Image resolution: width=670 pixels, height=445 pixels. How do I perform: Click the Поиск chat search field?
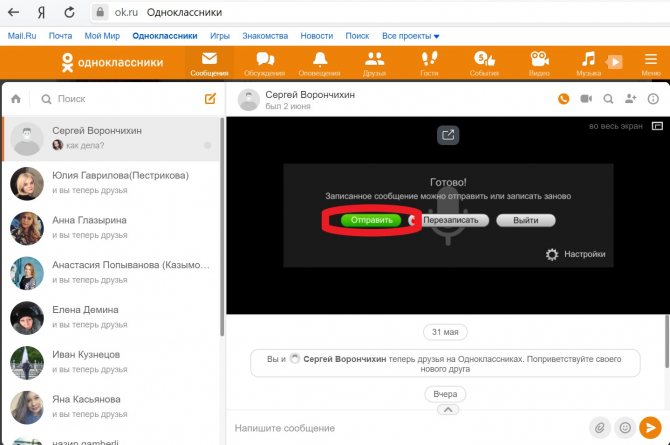click(x=120, y=99)
